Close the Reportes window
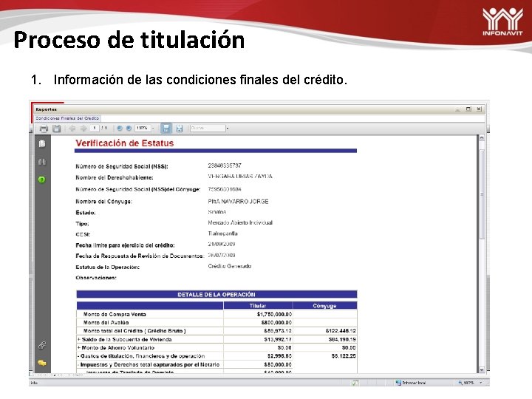 point(479,109)
